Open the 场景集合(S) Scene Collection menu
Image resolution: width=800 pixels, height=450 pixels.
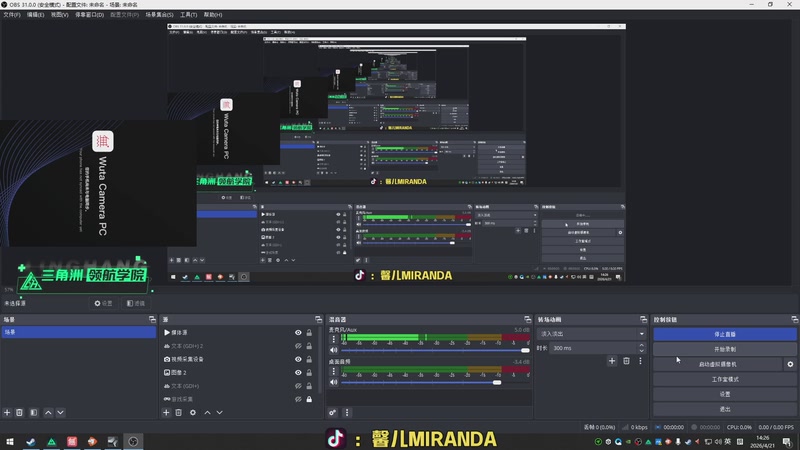[x=159, y=15]
